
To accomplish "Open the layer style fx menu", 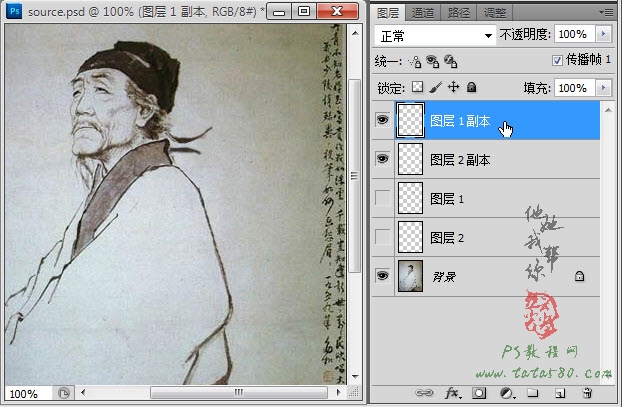I will pos(453,393).
